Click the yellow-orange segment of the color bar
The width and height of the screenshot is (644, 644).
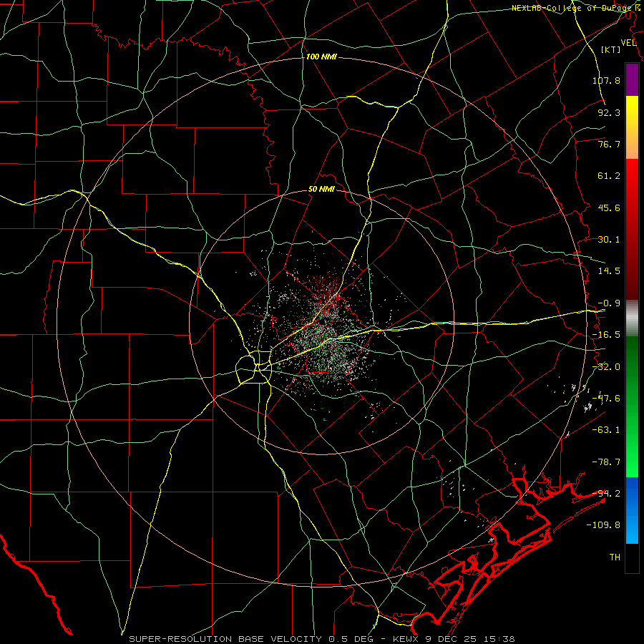point(632,127)
